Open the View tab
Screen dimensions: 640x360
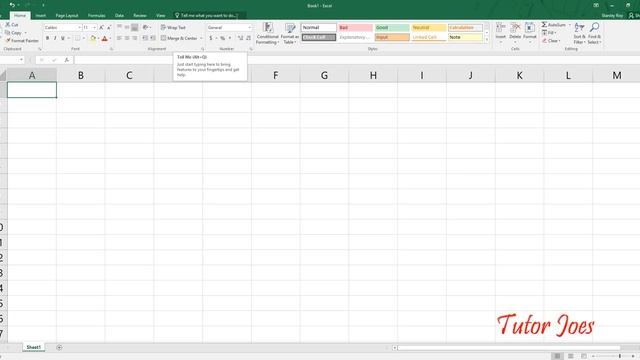pyautogui.click(x=161, y=16)
